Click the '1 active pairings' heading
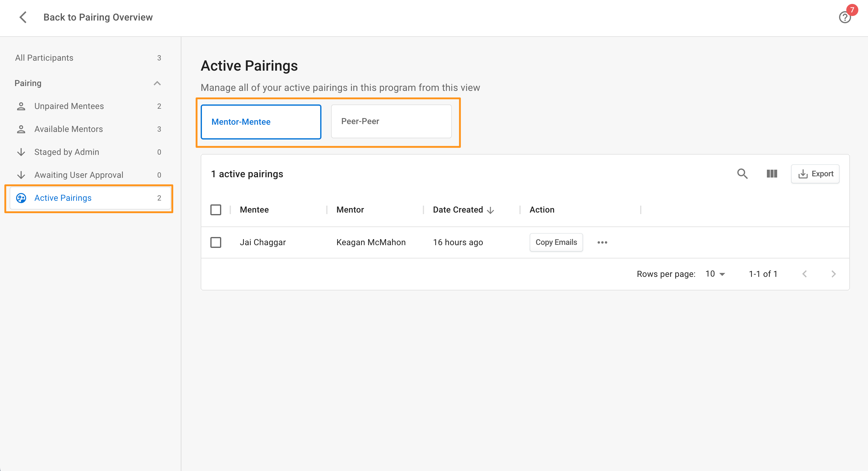This screenshot has height=471, width=868. pyautogui.click(x=247, y=174)
